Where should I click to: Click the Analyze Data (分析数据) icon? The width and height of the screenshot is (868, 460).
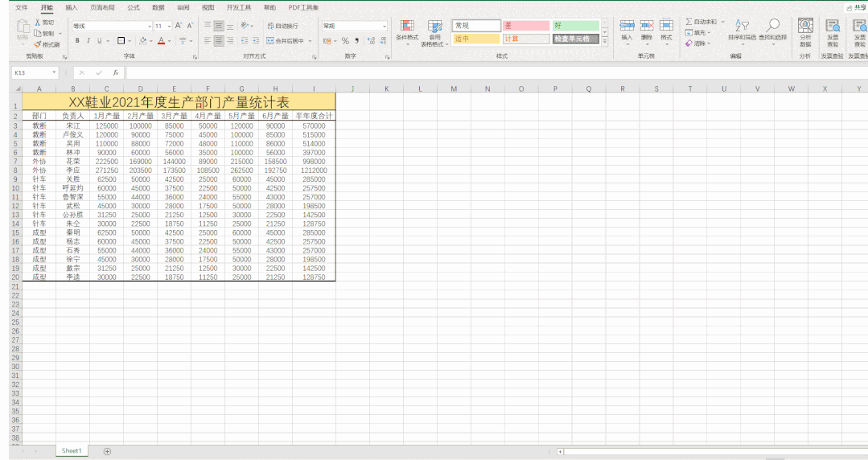pyautogui.click(x=805, y=25)
